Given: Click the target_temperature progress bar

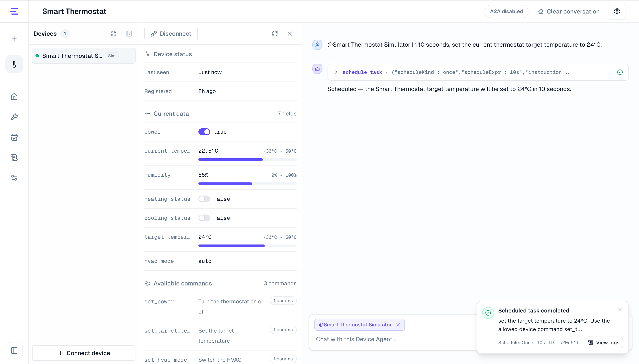Looking at the screenshot, I should point(247,246).
